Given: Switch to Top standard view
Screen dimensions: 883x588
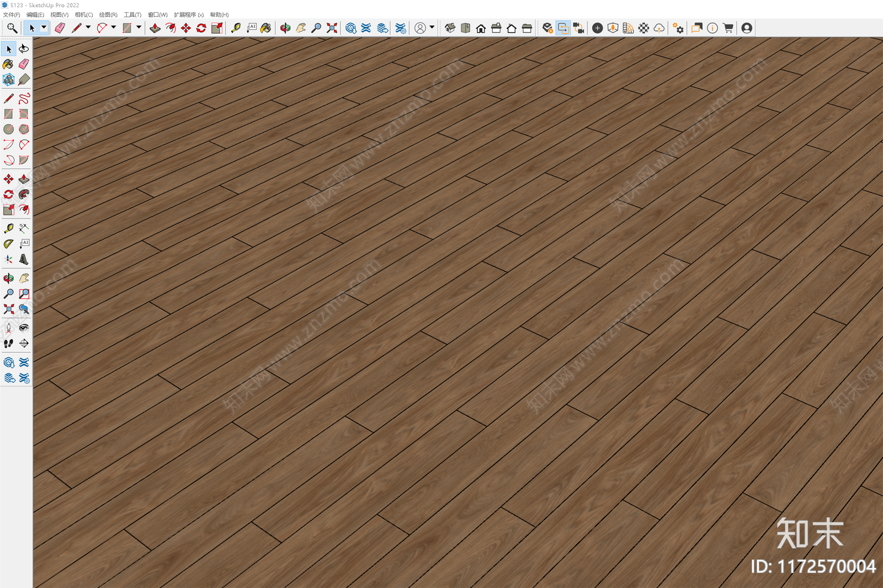Looking at the screenshot, I should pos(466,28).
